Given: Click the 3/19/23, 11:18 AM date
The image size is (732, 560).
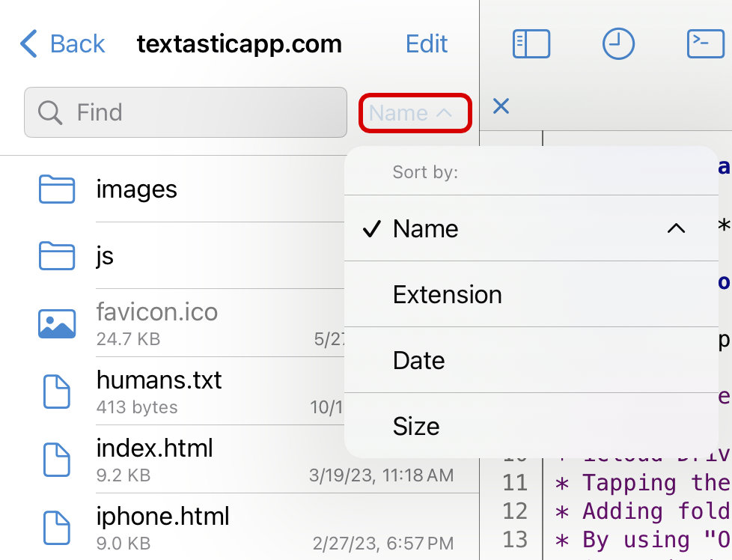Looking at the screenshot, I should point(381,475).
